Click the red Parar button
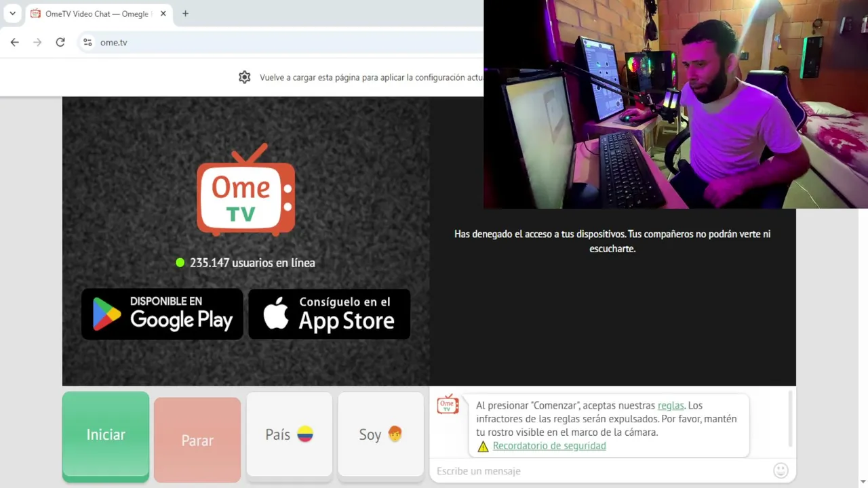Viewport: 868px width, 488px height. tap(197, 440)
